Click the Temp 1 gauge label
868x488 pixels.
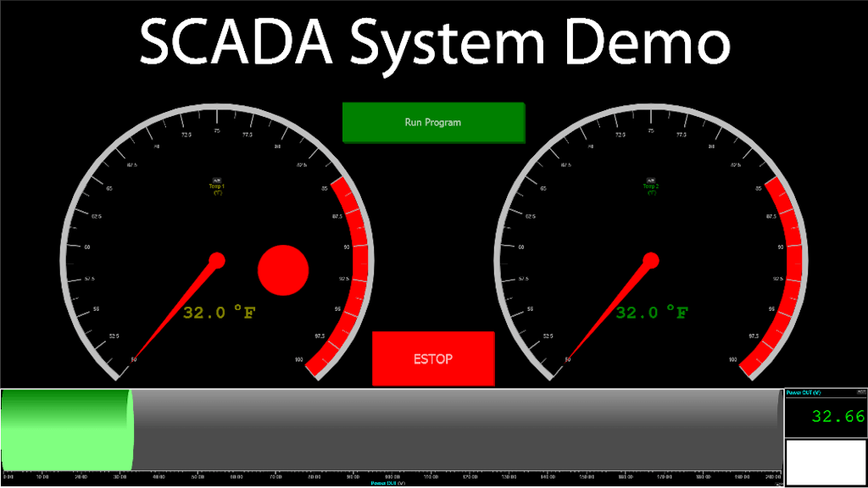point(216,189)
